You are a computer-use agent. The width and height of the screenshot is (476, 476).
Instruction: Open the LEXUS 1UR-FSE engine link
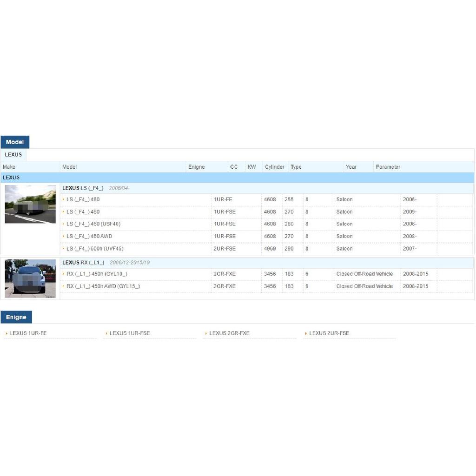click(x=130, y=333)
